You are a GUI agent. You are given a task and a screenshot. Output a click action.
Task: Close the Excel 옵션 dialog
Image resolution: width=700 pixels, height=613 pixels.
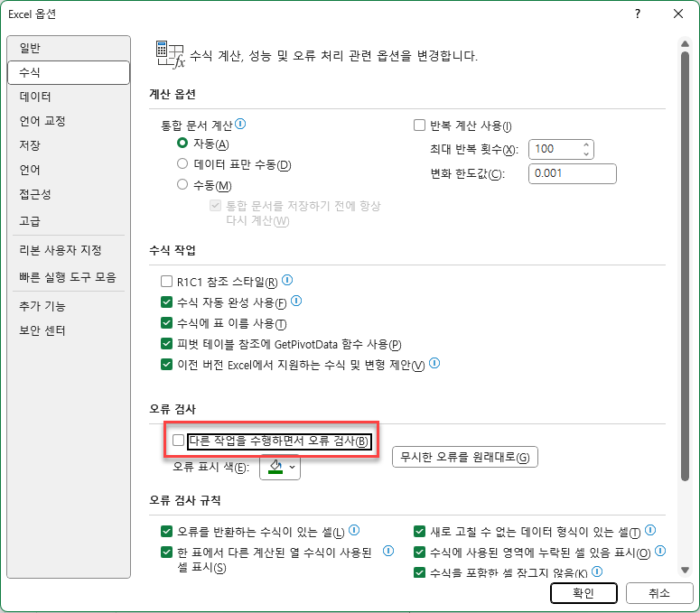point(678,14)
